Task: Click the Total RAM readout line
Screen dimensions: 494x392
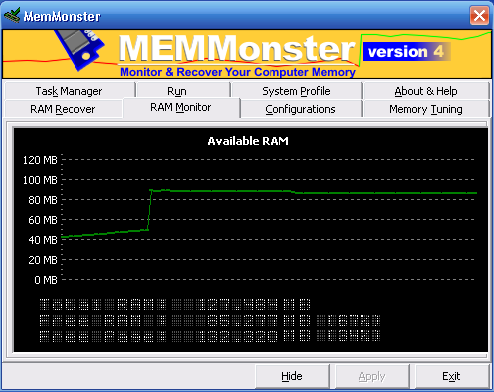Action: [175, 304]
